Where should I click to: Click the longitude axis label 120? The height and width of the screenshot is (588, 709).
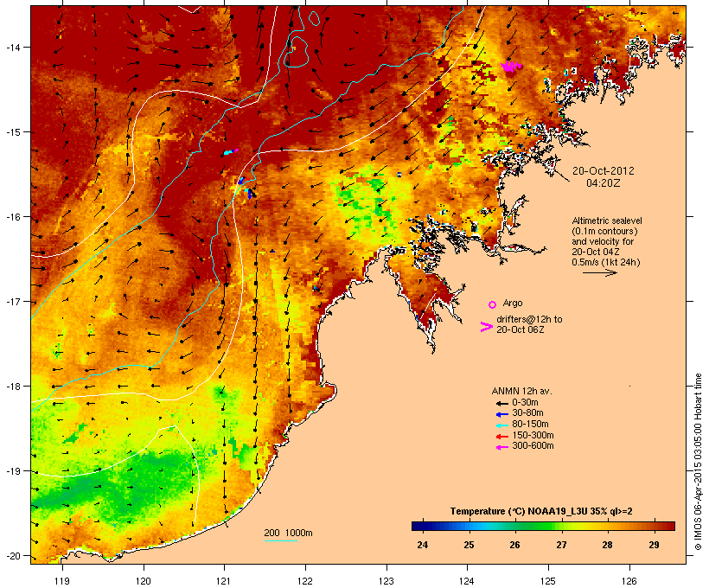tap(144, 581)
